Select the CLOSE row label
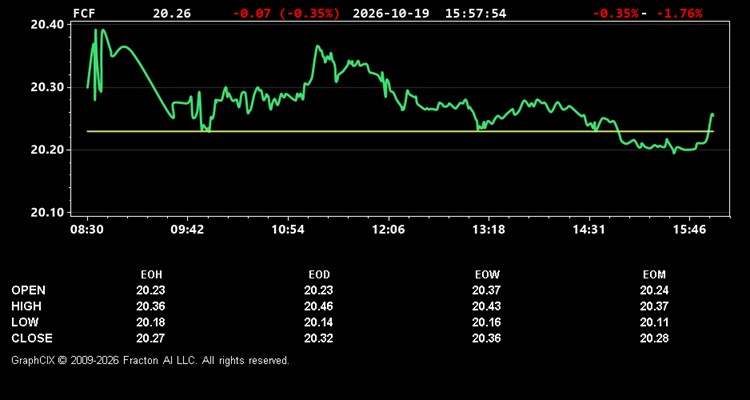This screenshot has width=750, height=400. point(32,338)
